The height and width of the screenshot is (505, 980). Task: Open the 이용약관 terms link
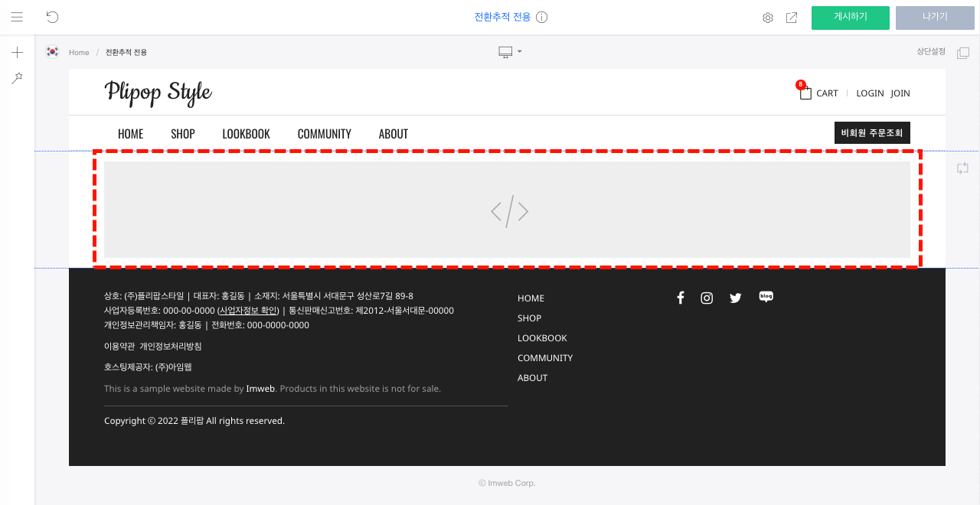[x=119, y=347]
